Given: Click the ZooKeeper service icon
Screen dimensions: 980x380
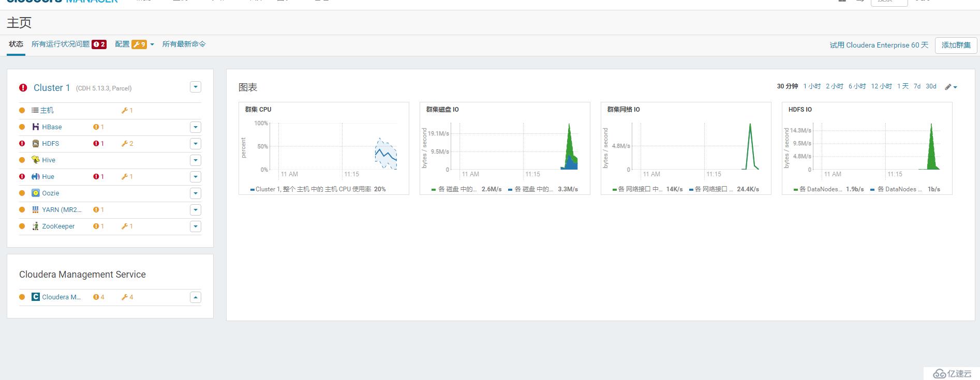Looking at the screenshot, I should 36,226.
